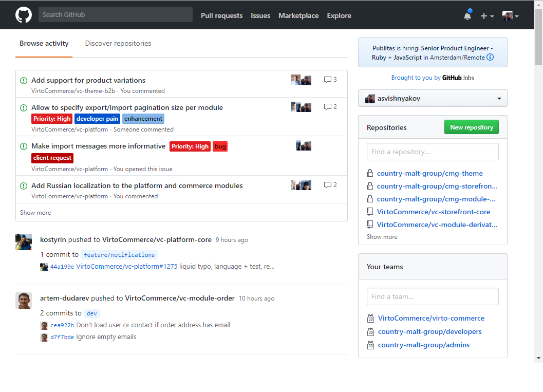Screen dimensions: 543x392
Task: Focus the Find a repository field
Action: [x=433, y=152]
